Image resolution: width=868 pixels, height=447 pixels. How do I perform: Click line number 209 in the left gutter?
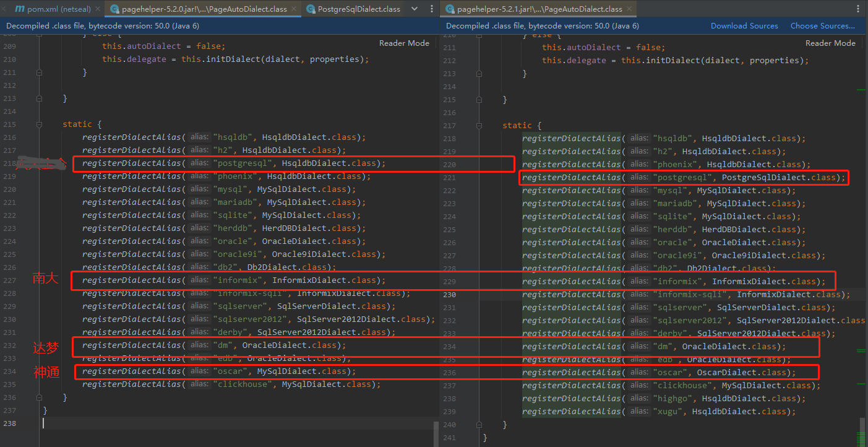[9, 46]
